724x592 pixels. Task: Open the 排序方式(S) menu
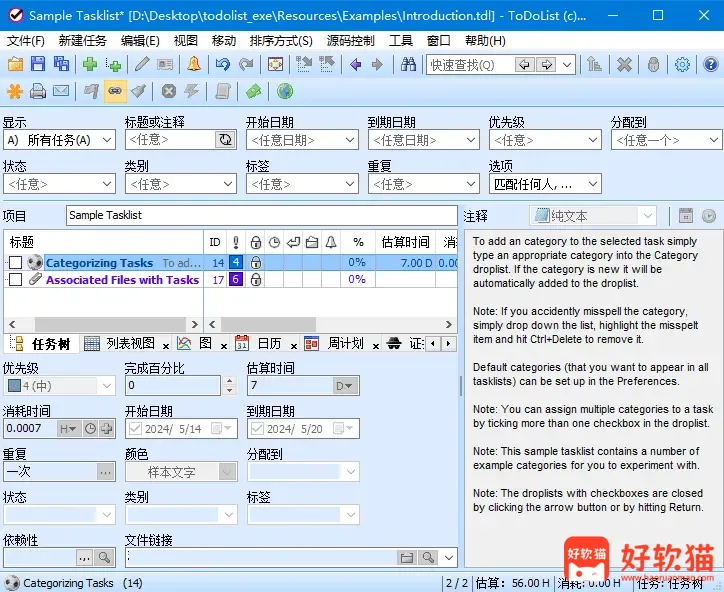281,41
